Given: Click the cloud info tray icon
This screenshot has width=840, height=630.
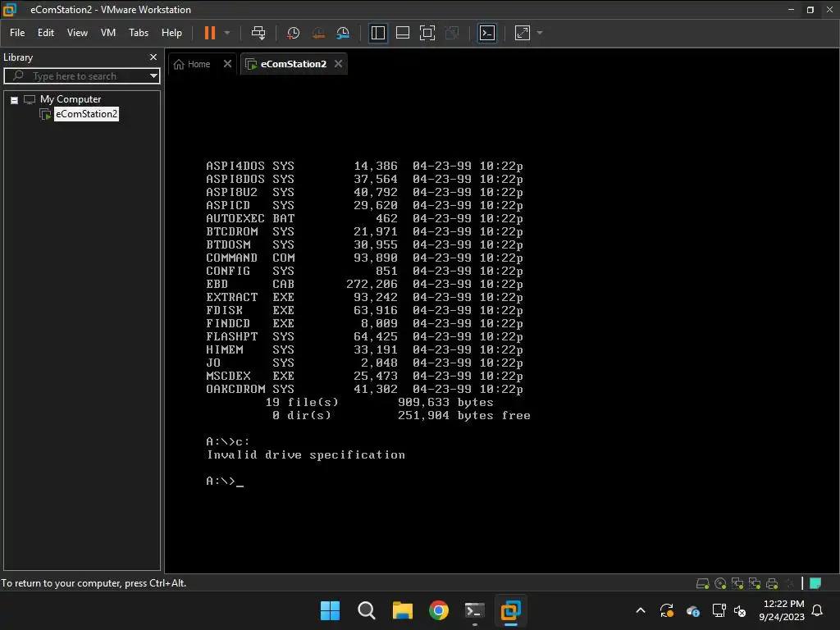Looking at the screenshot, I should (x=693, y=610).
